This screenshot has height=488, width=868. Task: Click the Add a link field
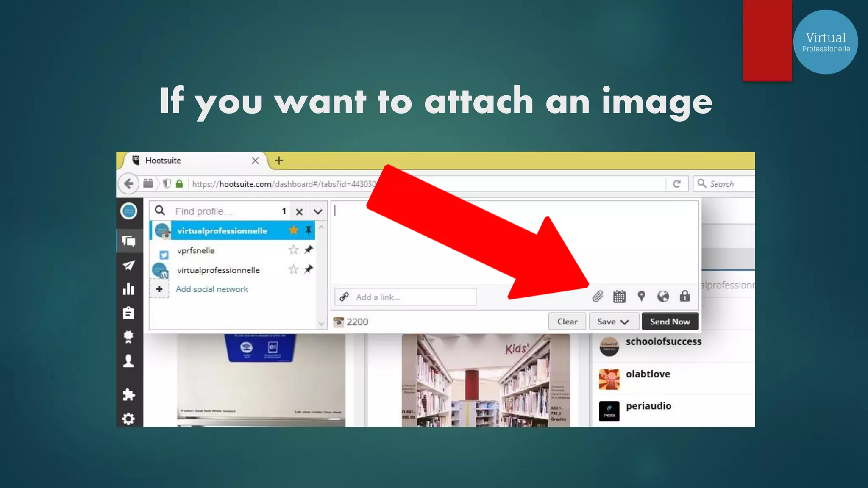(x=406, y=297)
